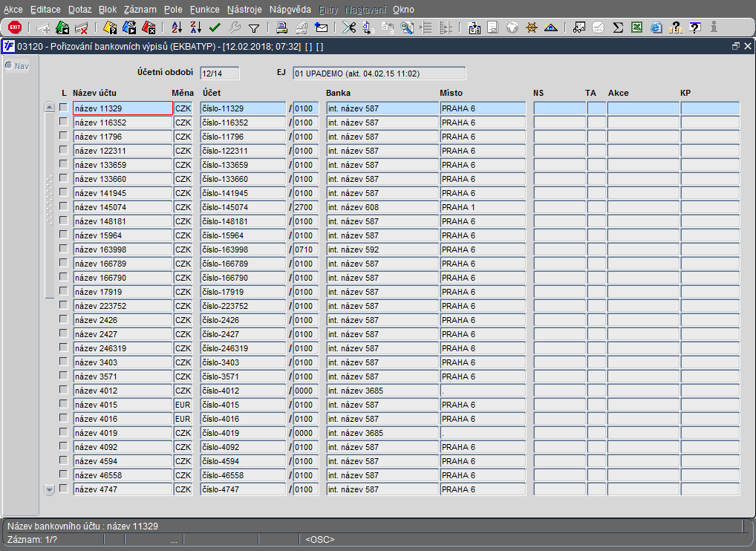Click the brown ship wheel icon

point(531,27)
